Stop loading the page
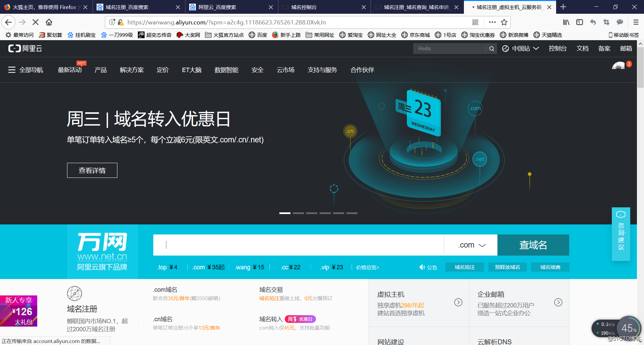This screenshot has width=644, height=345. 36,22
